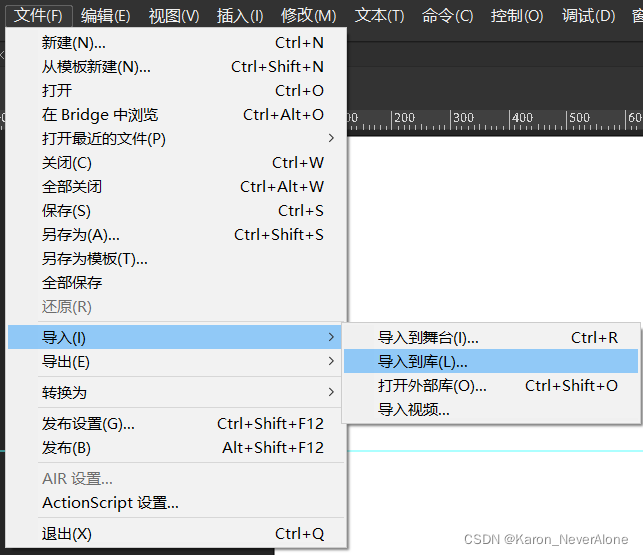This screenshot has height=555, width=643.
Task: Open 发布设置(G)... dialog
Action: (177, 424)
